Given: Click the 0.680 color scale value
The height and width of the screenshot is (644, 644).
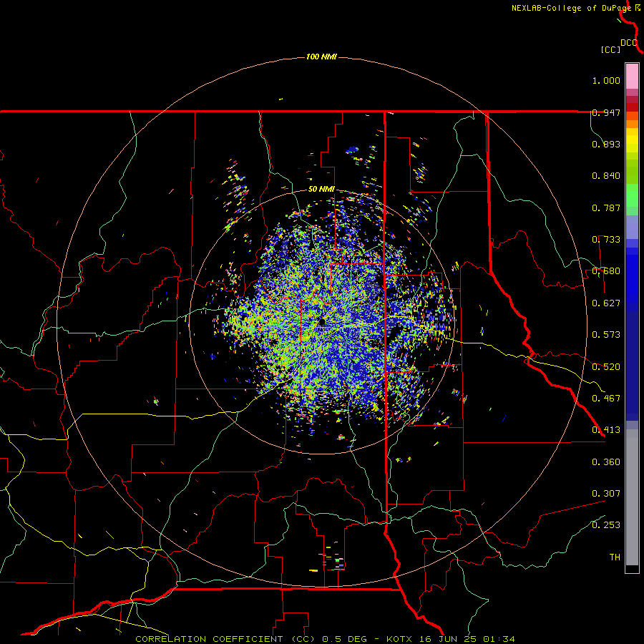Looking at the screenshot, I should 606,271.
